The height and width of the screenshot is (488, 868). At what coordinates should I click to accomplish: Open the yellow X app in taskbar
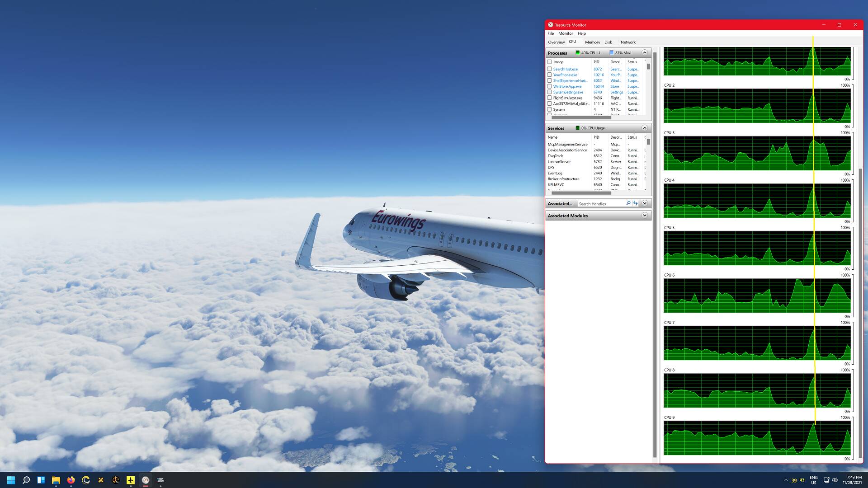coord(100,480)
